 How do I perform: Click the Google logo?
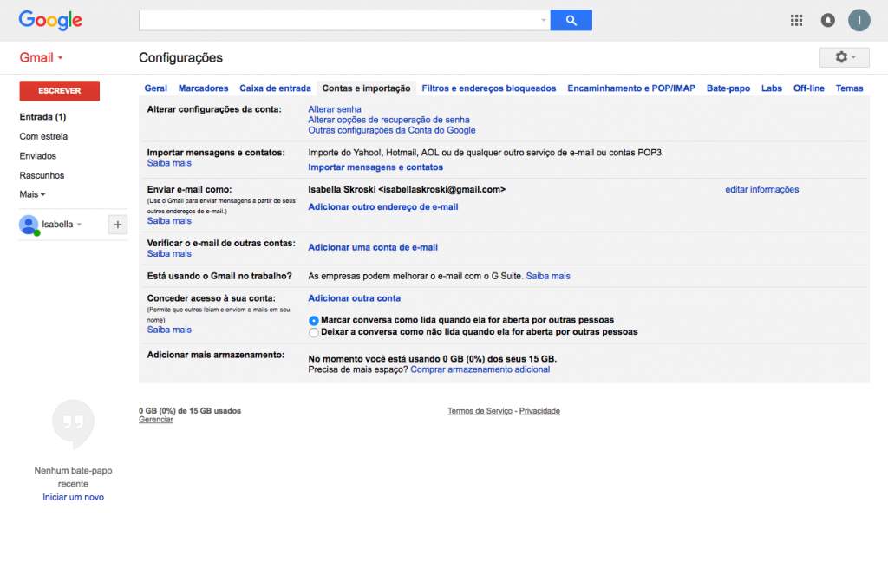[x=50, y=21]
